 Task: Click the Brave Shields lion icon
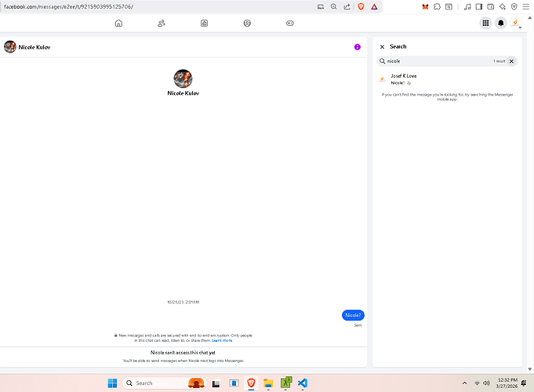[x=361, y=6]
